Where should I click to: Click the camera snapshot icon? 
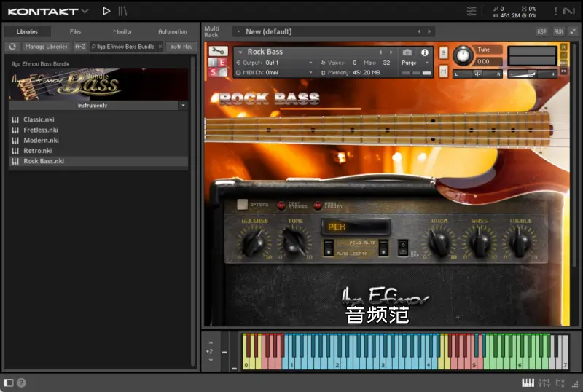point(407,52)
